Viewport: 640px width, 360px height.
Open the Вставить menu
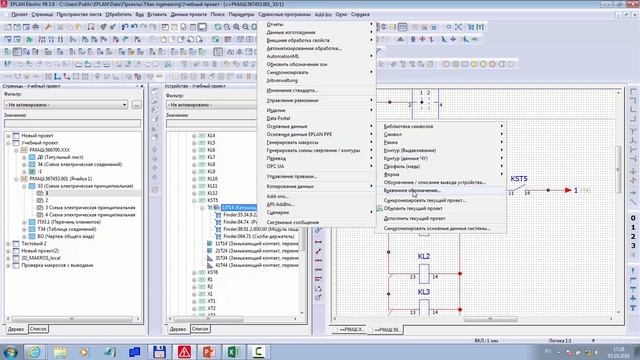(157, 14)
